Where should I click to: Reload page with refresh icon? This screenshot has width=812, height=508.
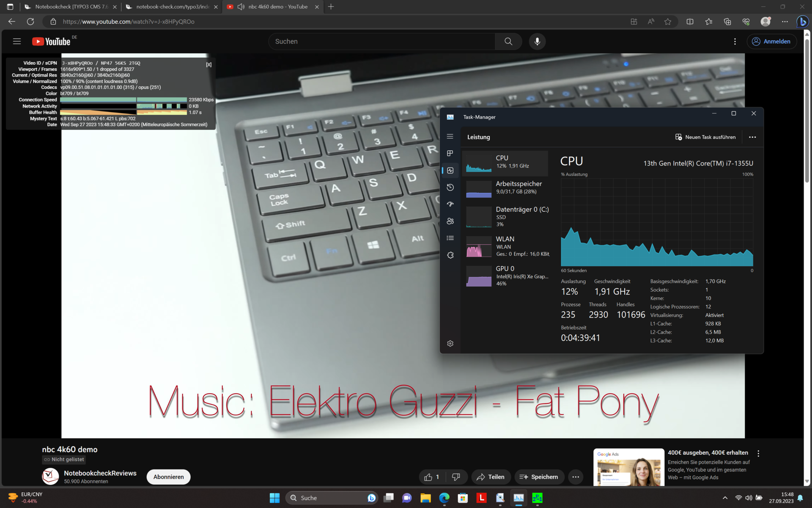pyautogui.click(x=30, y=22)
